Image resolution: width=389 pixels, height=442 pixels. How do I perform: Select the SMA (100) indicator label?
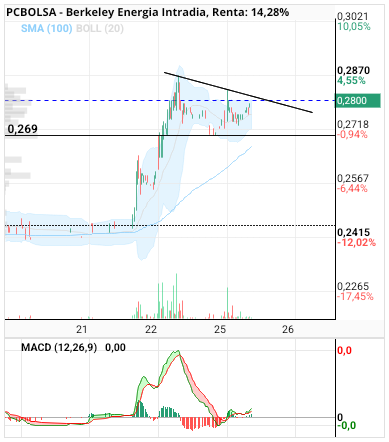47,28
